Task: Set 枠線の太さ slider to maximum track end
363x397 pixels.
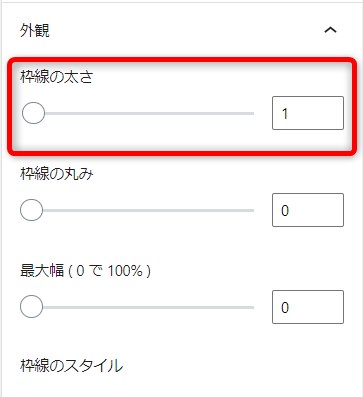Action: point(253,113)
